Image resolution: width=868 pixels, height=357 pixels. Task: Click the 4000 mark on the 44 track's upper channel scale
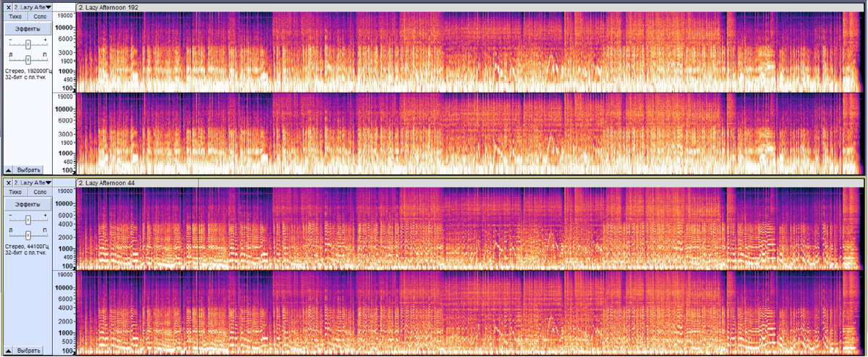click(67, 225)
